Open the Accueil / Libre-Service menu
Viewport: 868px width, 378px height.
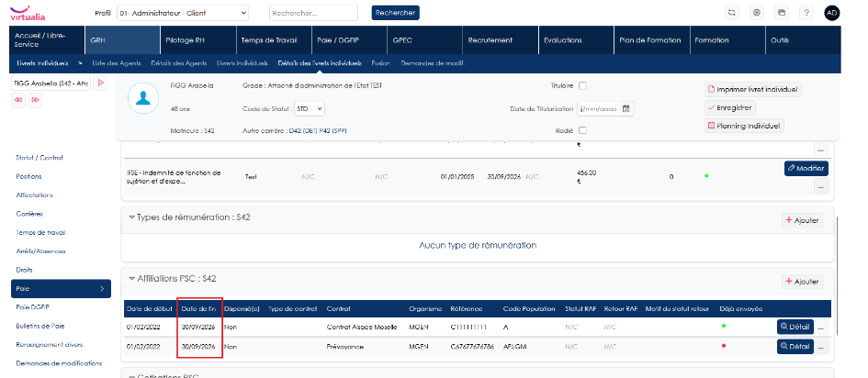pos(48,40)
